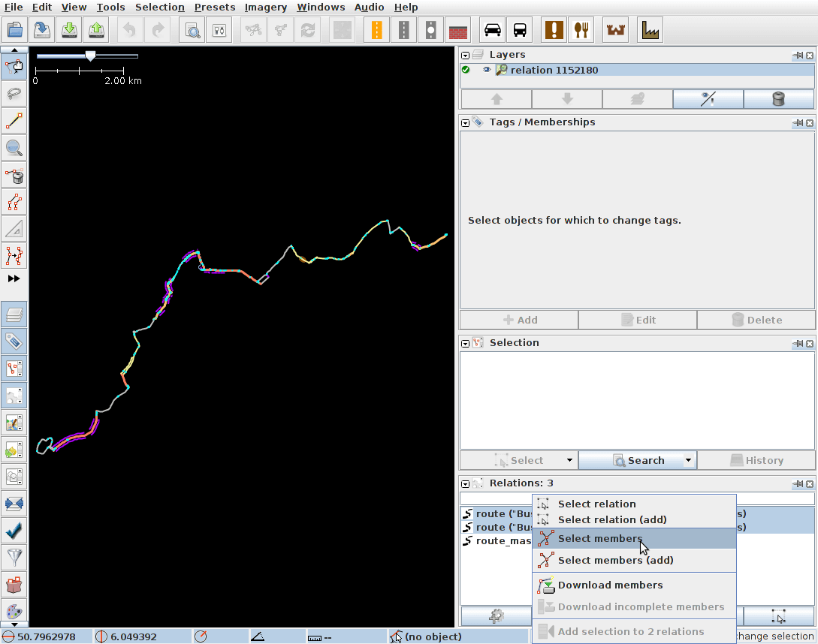Screen dimensions: 818x644
Task: Toggle eye visibility of relation 1152180 layer
Action: (x=486, y=70)
